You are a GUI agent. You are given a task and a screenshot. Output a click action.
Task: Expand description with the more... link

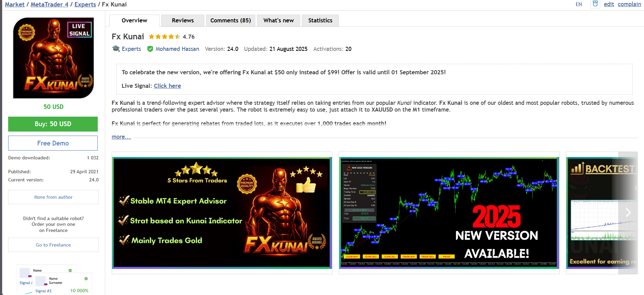pos(121,137)
